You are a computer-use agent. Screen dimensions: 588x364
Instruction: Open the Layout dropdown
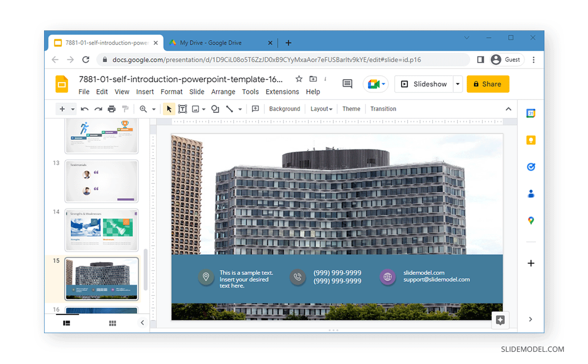[321, 108]
